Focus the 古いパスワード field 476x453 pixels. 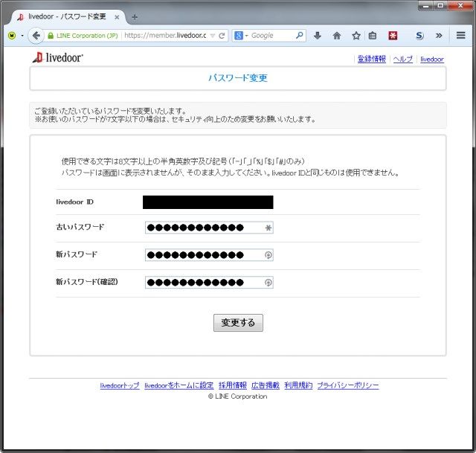coord(209,228)
